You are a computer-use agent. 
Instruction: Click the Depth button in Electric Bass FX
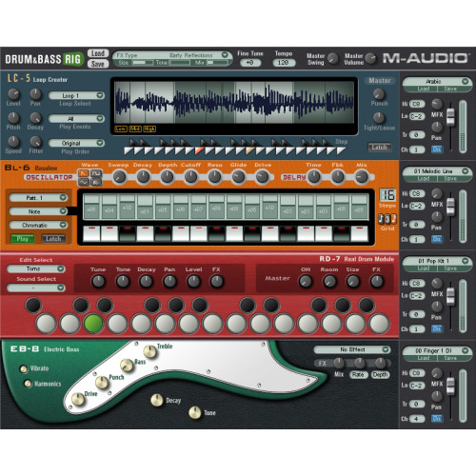pos(380,375)
